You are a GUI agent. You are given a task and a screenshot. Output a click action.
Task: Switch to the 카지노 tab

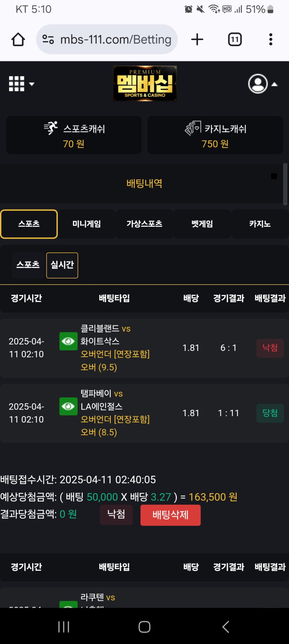[x=260, y=224]
